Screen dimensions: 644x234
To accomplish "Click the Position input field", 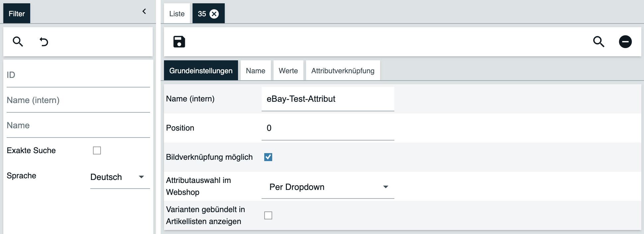I will 328,128.
